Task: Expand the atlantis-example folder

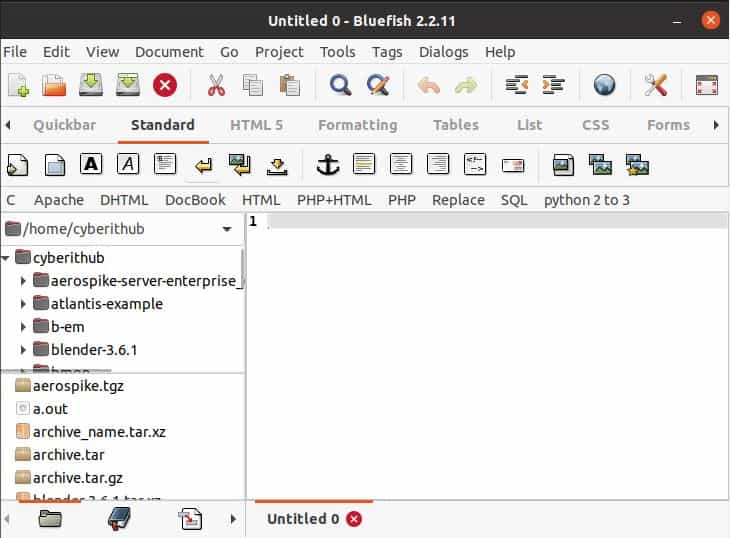Action: pyautogui.click(x=23, y=304)
